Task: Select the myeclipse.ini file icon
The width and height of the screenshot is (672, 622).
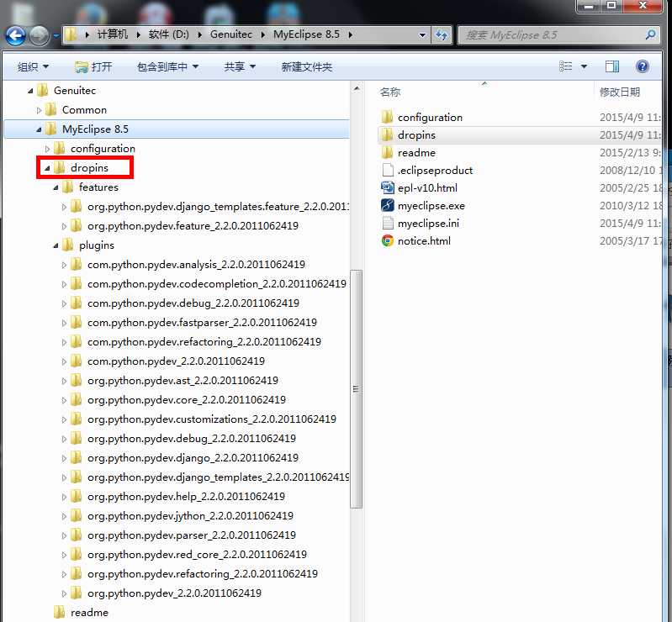Action: tap(388, 224)
